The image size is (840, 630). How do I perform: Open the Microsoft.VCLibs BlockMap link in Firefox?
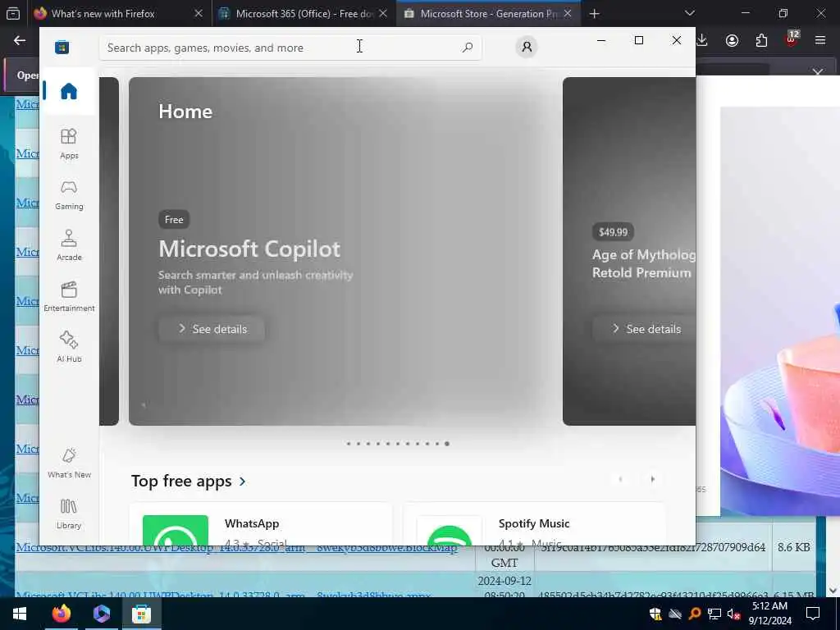236,547
